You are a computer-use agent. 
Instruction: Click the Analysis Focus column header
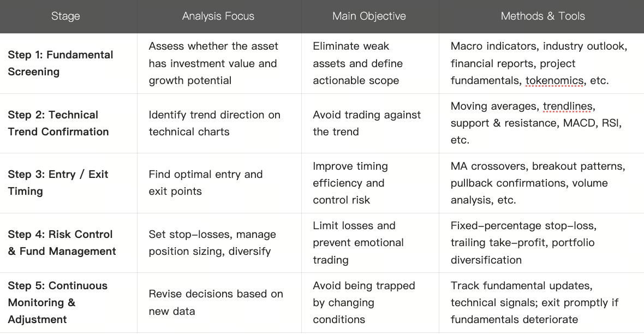tap(218, 16)
